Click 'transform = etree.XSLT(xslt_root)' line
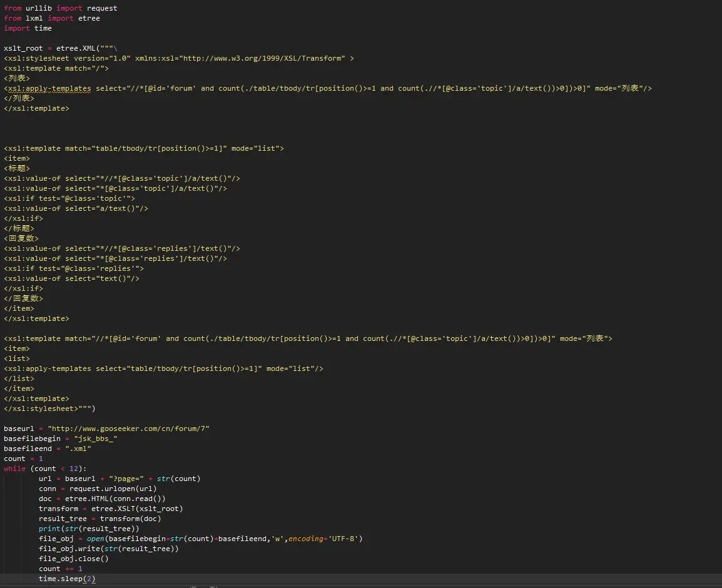 [111, 509]
